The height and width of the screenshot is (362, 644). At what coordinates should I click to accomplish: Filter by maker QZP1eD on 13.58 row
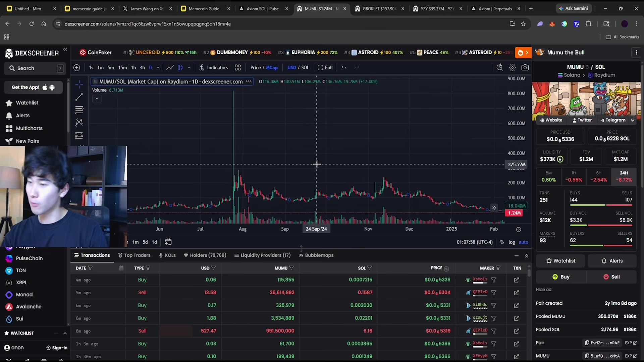point(494,293)
